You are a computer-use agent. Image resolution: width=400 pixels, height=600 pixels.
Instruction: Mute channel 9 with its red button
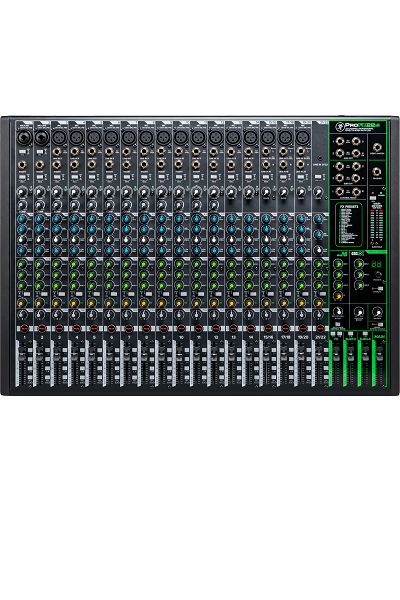[x=163, y=328]
